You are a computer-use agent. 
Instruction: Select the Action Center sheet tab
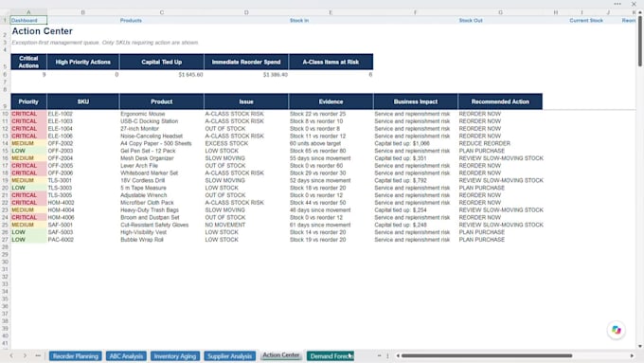(281, 355)
